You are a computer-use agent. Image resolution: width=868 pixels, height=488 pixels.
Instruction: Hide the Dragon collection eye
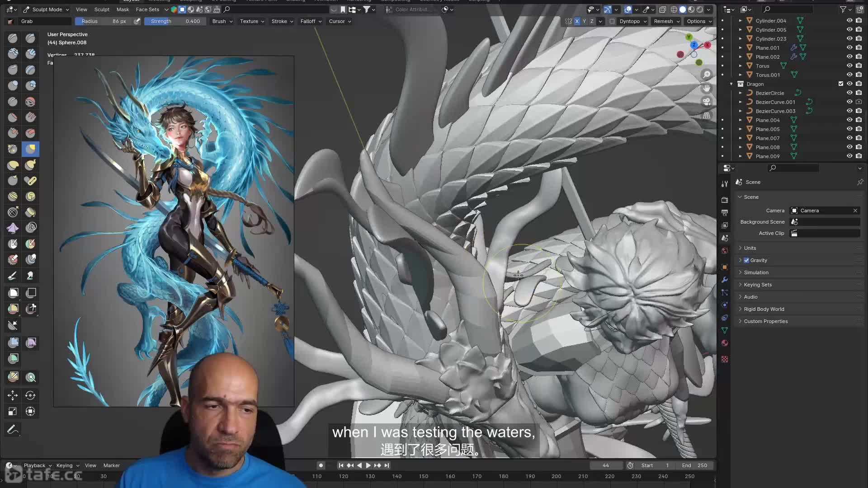(849, 84)
